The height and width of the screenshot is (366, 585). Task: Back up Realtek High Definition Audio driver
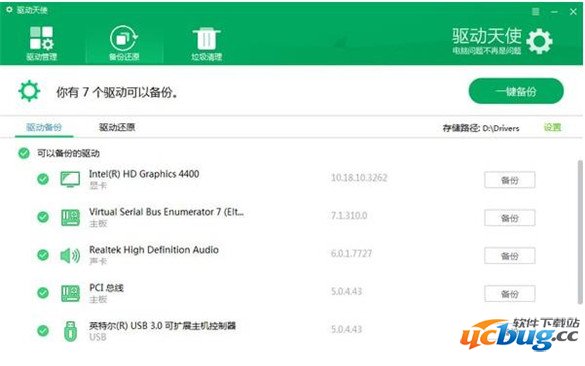(510, 256)
